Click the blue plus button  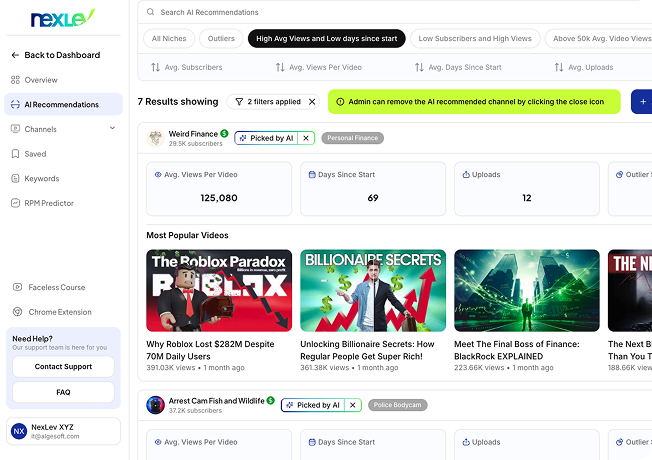pos(642,101)
